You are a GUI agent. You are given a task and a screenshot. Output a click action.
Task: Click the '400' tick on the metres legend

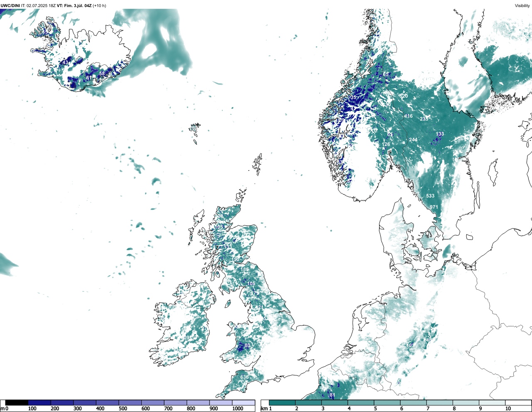tap(100, 409)
